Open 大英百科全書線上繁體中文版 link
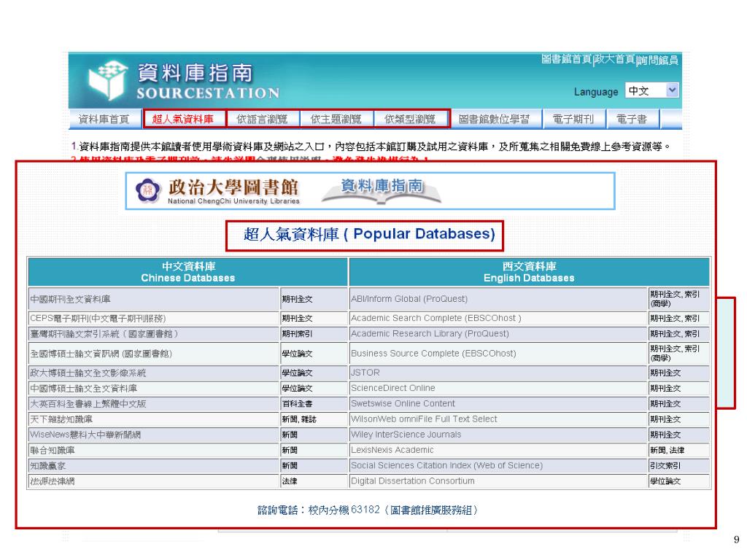 tap(88, 404)
